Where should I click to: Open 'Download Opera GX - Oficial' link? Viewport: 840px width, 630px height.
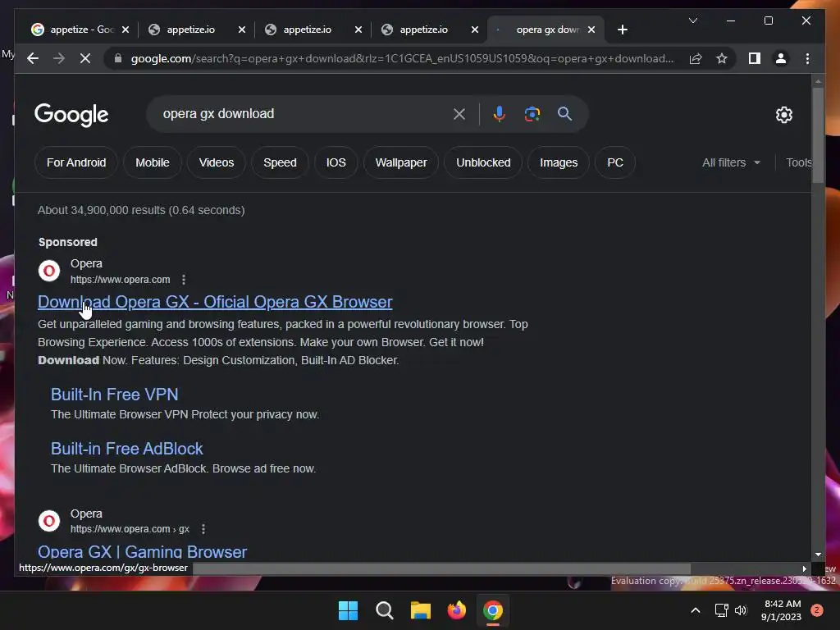tap(215, 302)
